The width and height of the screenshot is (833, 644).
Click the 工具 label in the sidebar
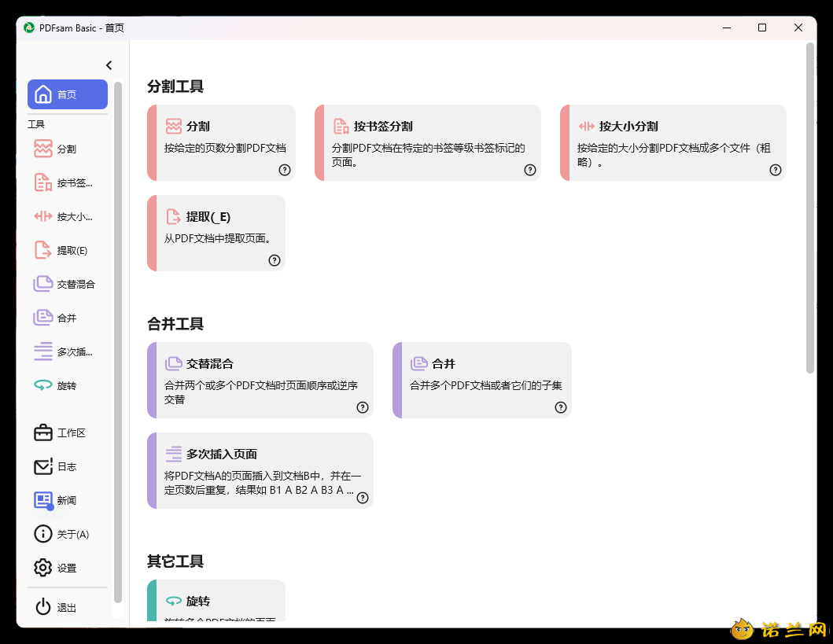pos(36,124)
